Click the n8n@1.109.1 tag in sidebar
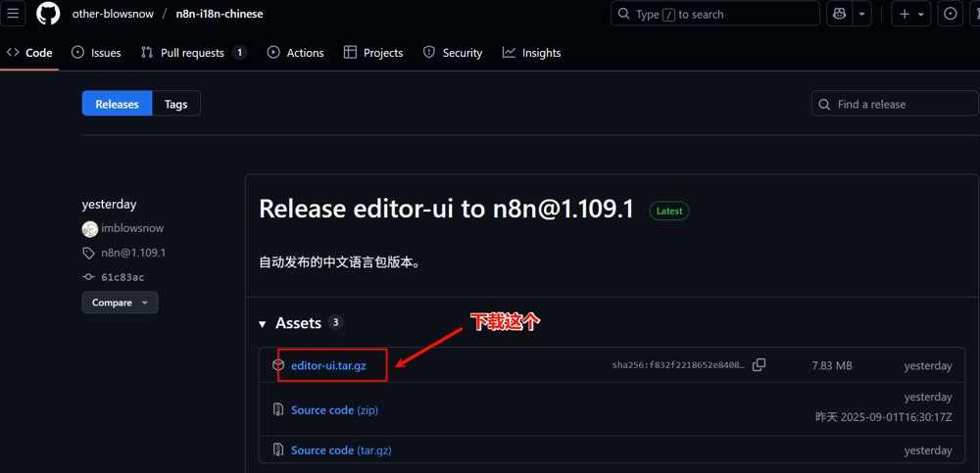This screenshot has width=980, height=473. 132,253
